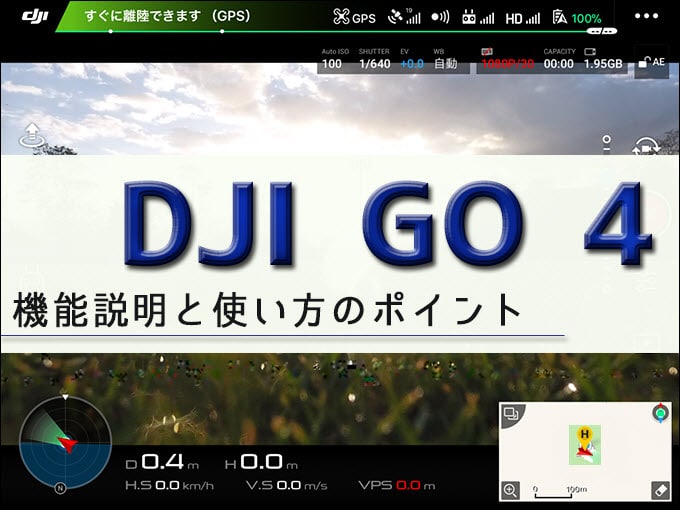The width and height of the screenshot is (680, 510).
Task: Tap the H 0.0 m height readout
Action: (262, 463)
